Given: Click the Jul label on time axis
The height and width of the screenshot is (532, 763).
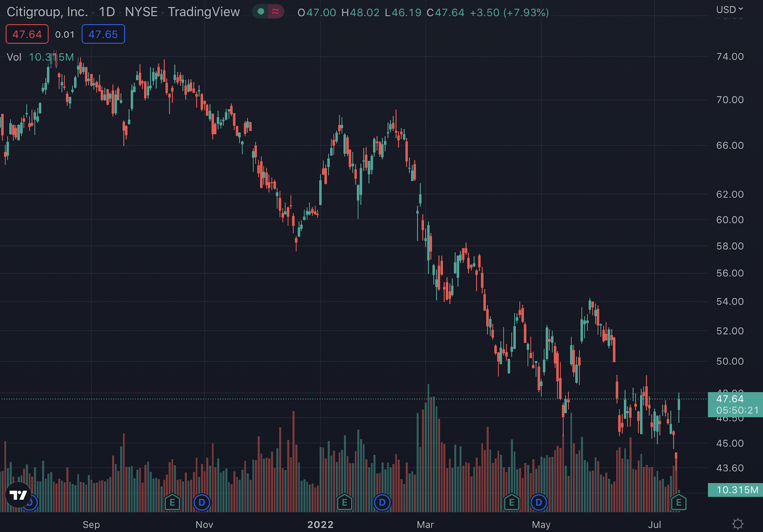Looking at the screenshot, I should [x=655, y=525].
